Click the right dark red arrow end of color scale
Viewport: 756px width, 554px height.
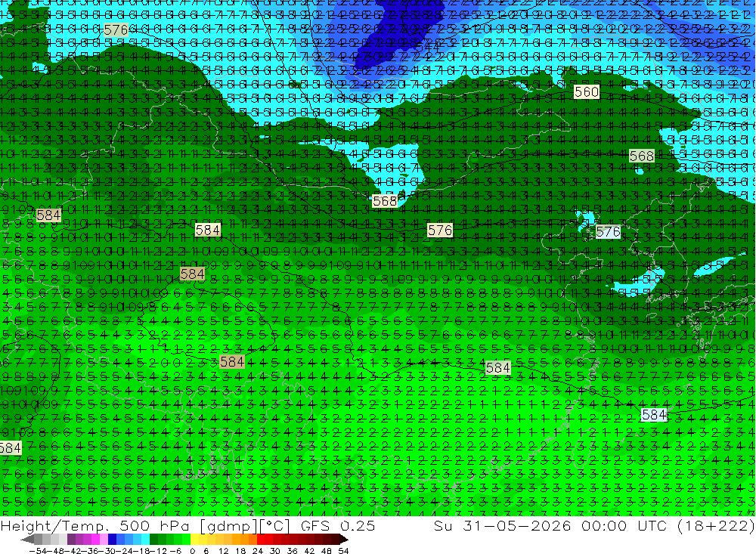(x=344, y=539)
